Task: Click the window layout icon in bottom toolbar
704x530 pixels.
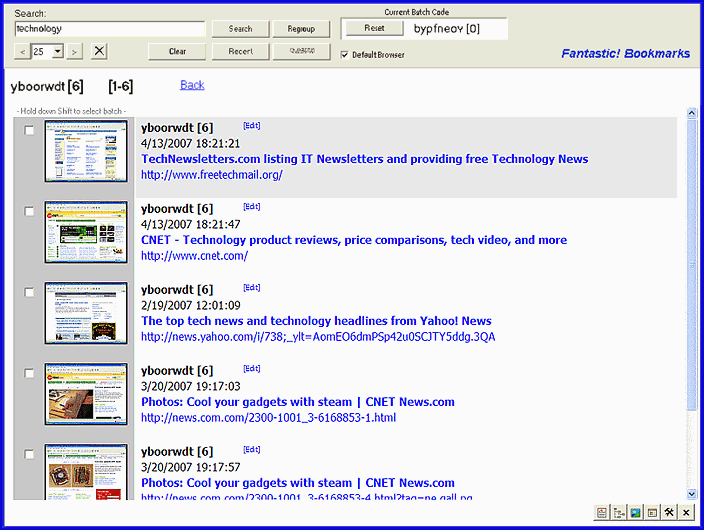Action: 651,513
